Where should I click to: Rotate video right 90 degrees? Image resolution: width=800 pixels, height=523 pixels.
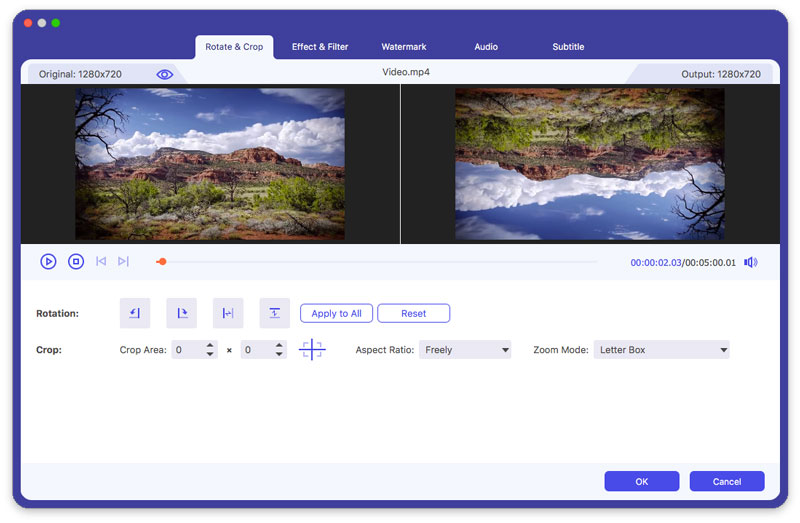click(x=182, y=313)
